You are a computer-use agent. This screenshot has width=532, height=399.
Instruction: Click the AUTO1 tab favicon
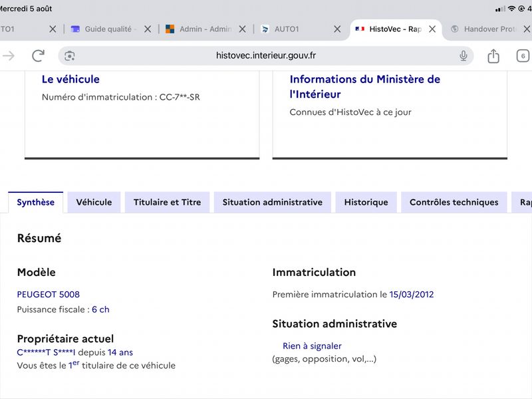point(265,29)
